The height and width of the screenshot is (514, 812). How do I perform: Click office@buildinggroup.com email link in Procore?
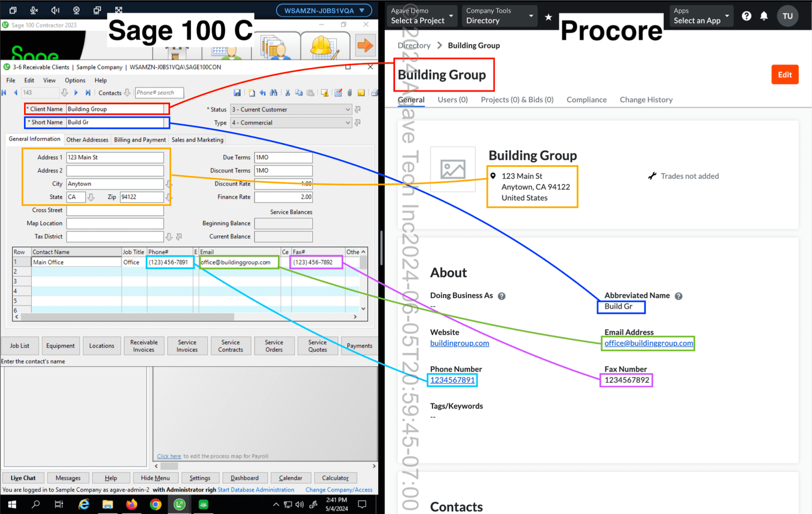click(648, 343)
